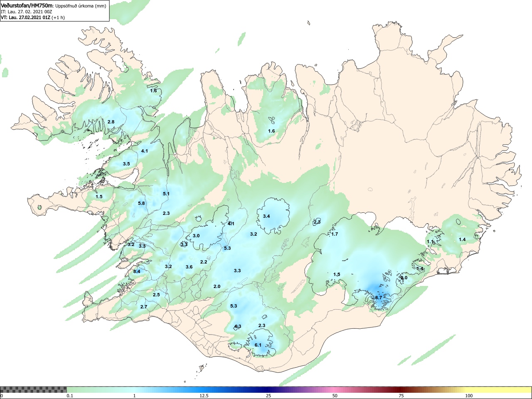
Task: Click the 5.1 precipitation value
Action: pos(166,194)
